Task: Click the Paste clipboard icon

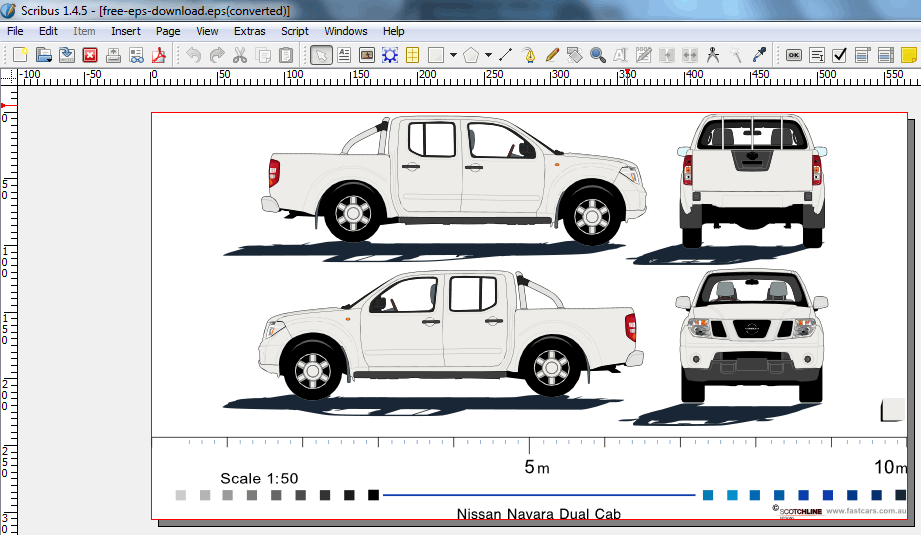Action: point(286,55)
